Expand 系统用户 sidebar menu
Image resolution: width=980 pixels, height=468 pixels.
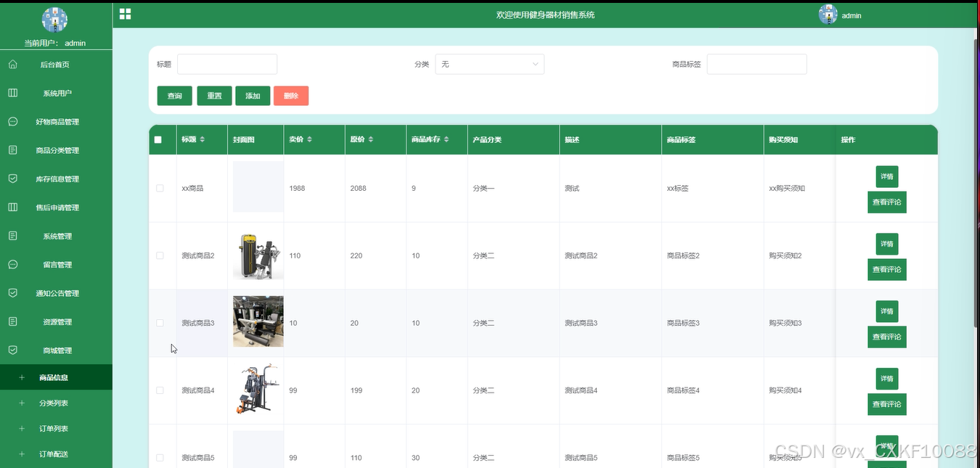coord(56,93)
